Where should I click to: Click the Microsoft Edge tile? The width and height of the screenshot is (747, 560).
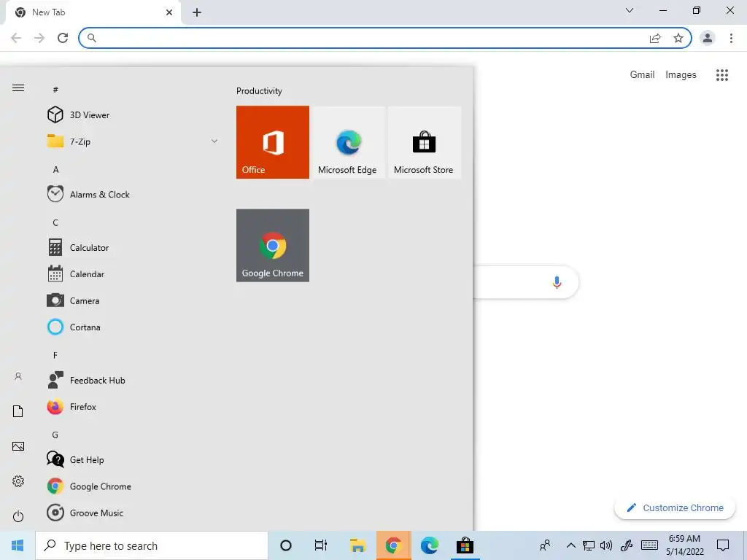point(348,142)
